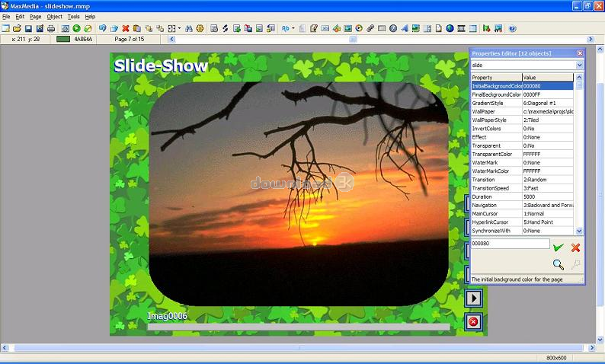The image size is (605, 364).
Task: Open the Object menu
Action: coord(54,16)
